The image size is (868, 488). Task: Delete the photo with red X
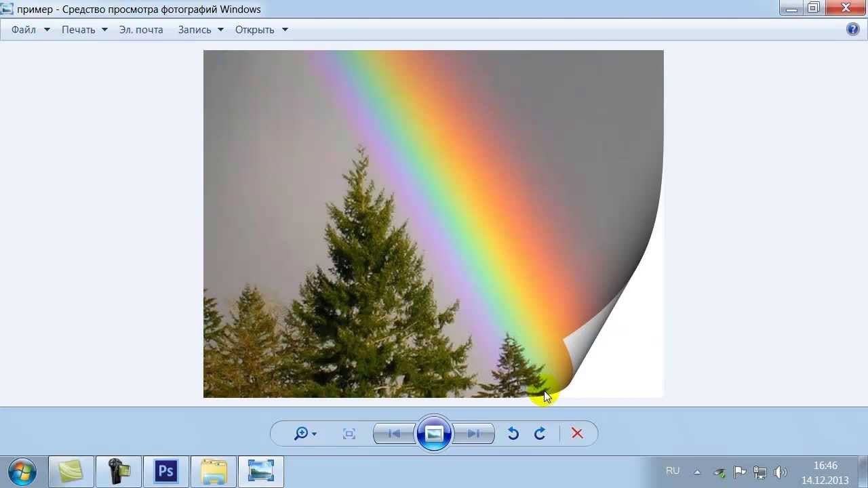click(577, 434)
